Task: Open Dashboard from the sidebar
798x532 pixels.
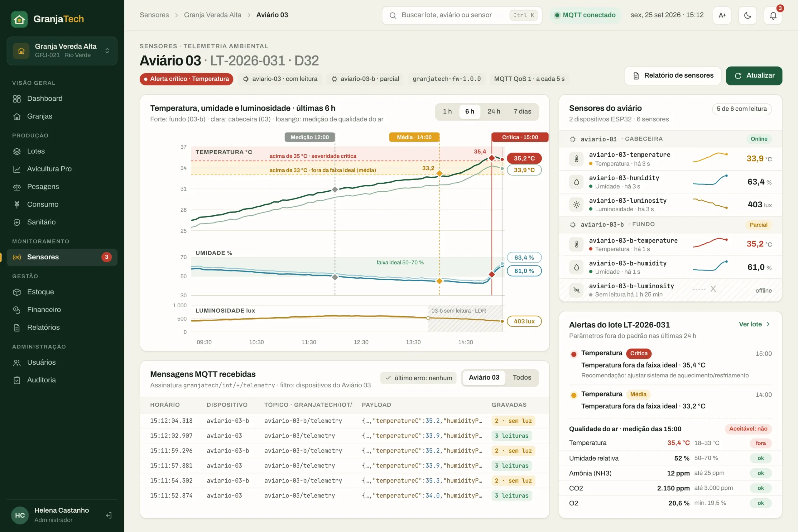Action: point(62,98)
